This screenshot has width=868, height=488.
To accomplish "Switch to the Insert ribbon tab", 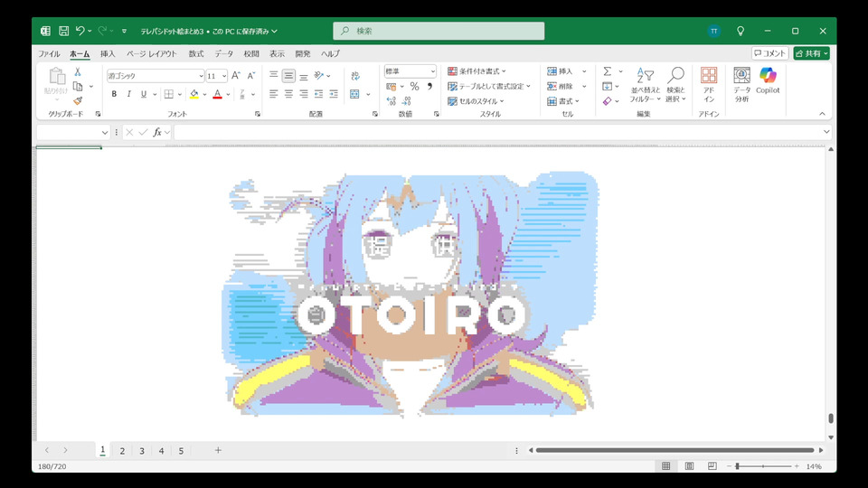I will pos(108,53).
